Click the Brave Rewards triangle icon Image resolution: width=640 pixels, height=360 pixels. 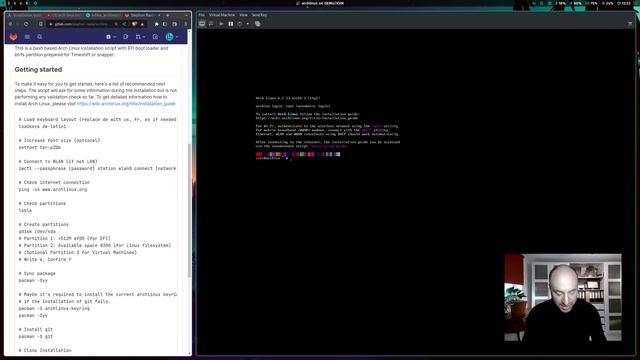[x=142, y=24]
